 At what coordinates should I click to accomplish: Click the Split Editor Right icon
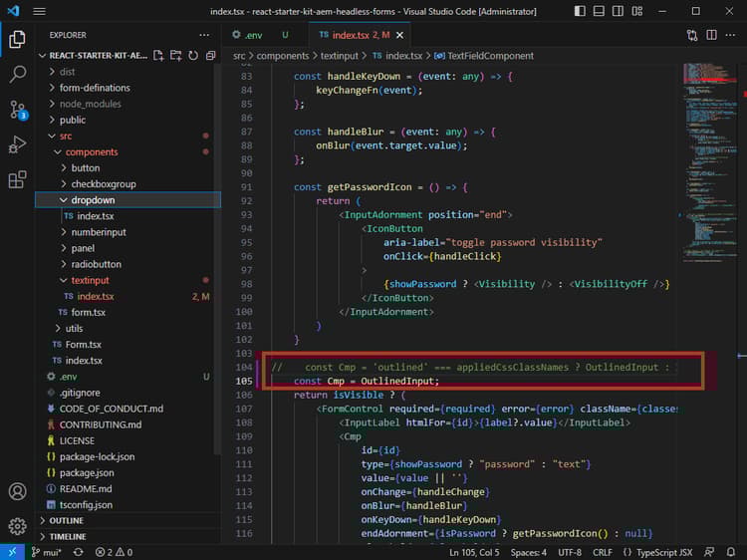711,34
